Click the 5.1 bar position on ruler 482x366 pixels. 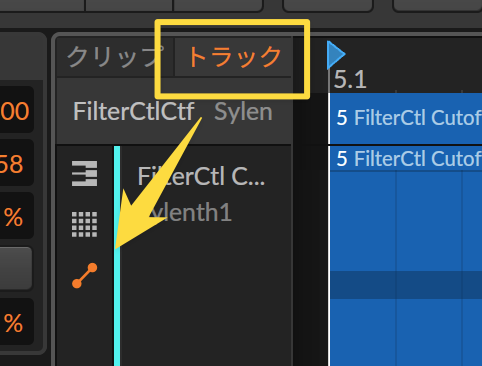click(350, 79)
